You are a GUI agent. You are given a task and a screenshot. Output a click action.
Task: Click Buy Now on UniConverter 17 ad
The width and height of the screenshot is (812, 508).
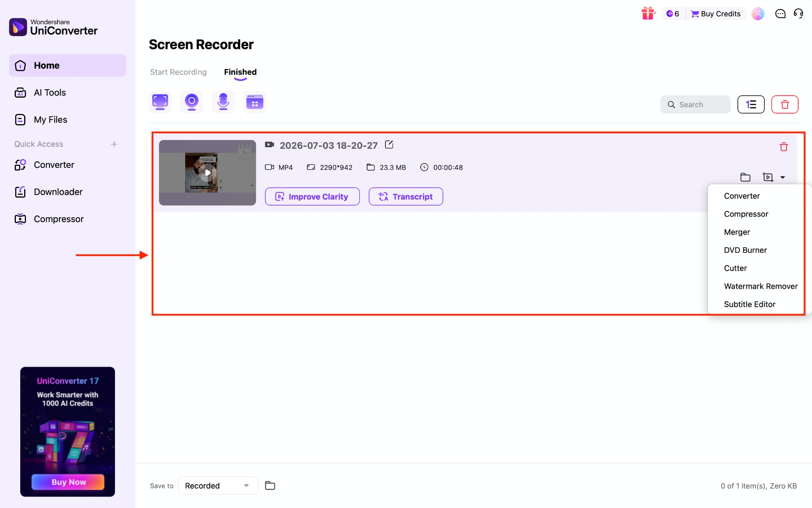[x=68, y=482]
